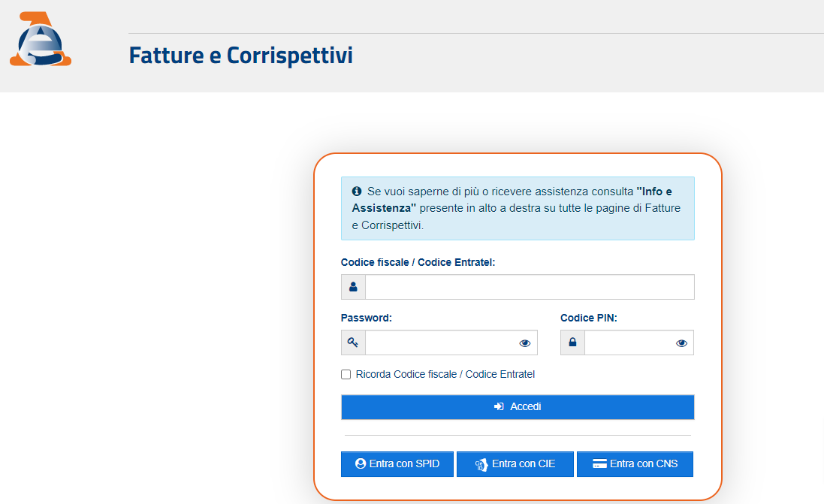Show the password with the eye icon

524,343
